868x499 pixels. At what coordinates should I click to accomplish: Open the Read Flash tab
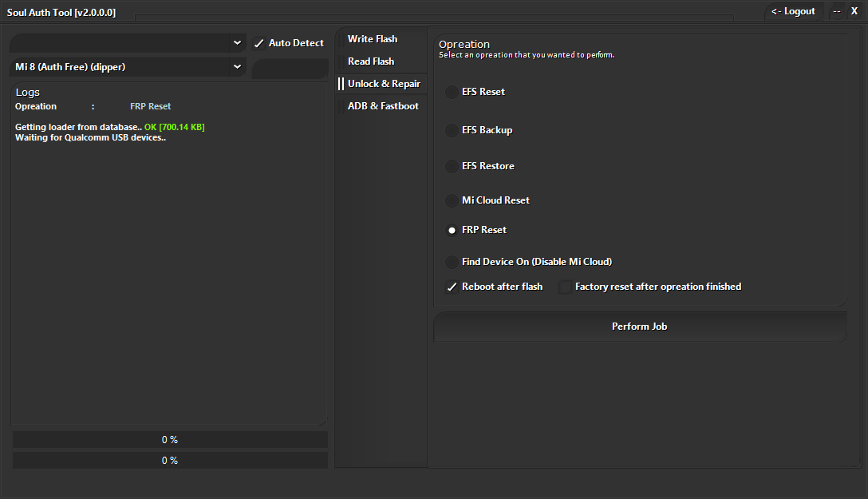click(370, 61)
